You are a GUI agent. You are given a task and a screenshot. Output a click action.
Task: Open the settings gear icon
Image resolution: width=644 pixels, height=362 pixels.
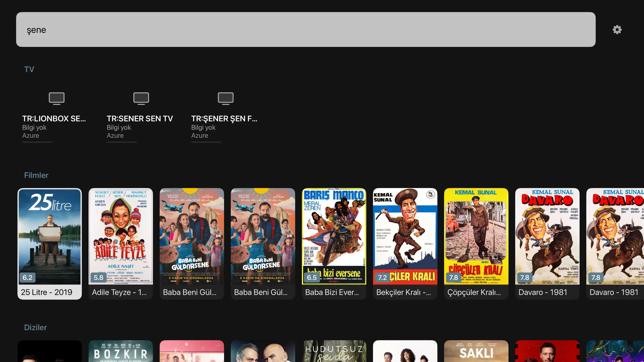click(x=617, y=30)
